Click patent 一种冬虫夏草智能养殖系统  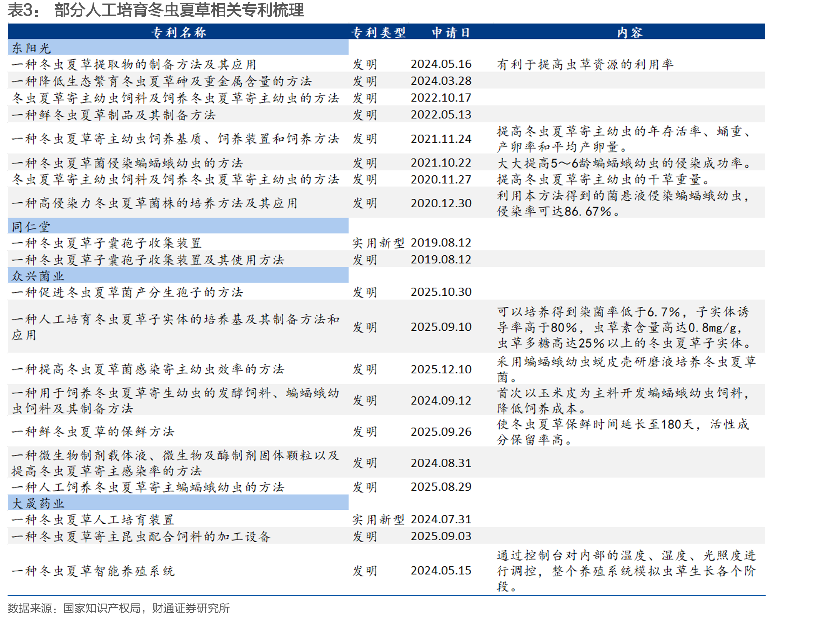[93, 571]
